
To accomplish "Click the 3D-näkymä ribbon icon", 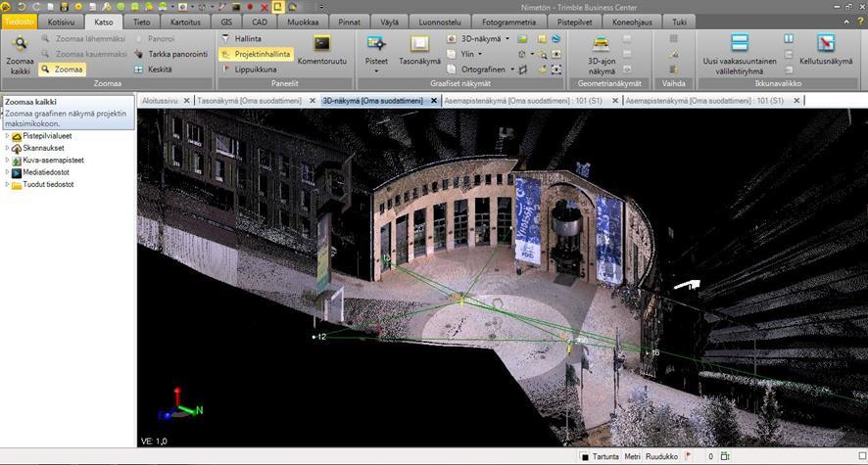I will click(x=452, y=39).
